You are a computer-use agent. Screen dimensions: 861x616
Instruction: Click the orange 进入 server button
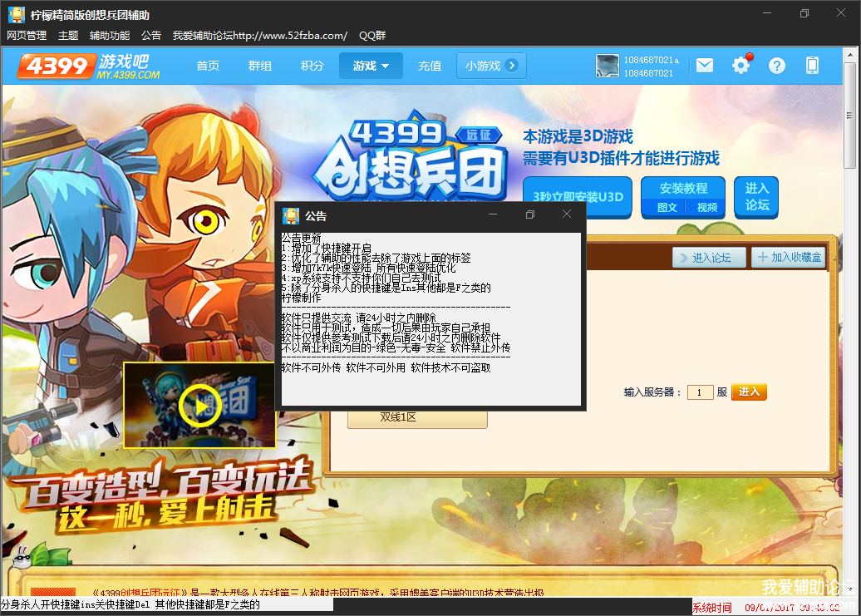749,392
